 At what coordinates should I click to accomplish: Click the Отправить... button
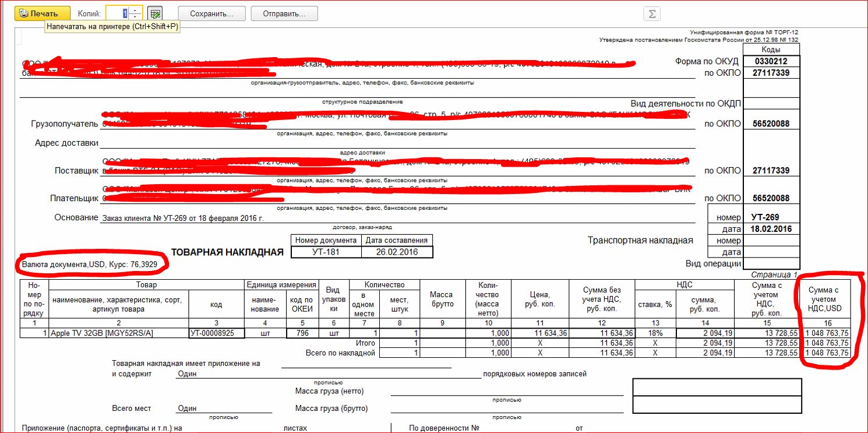click(x=284, y=13)
